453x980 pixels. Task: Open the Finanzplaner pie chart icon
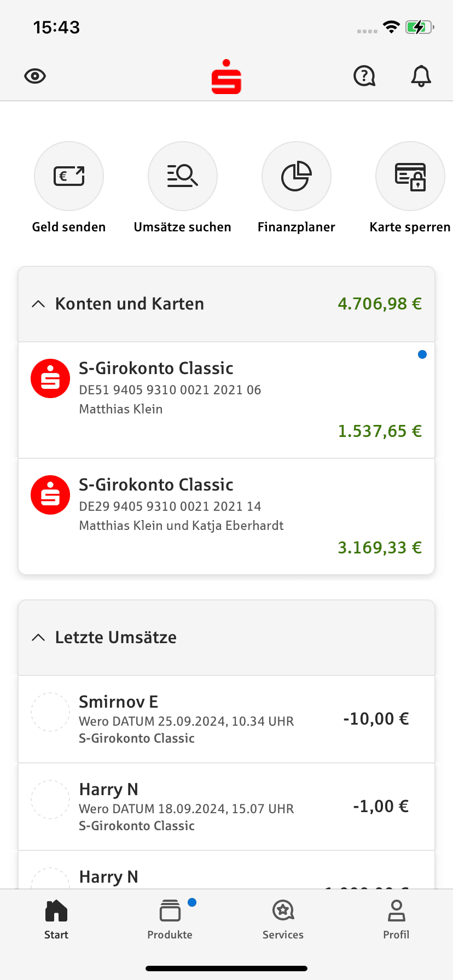click(297, 176)
